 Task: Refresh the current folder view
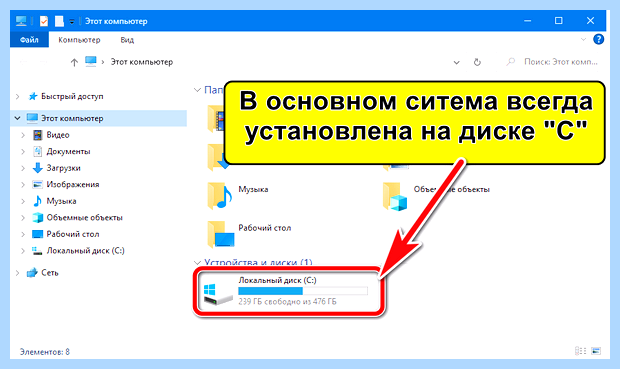(x=477, y=62)
